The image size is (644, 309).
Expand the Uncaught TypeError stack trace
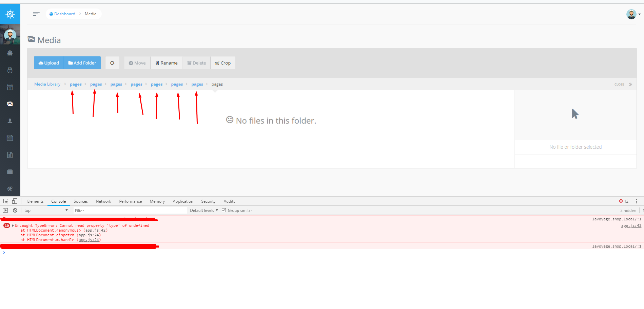pos(13,225)
